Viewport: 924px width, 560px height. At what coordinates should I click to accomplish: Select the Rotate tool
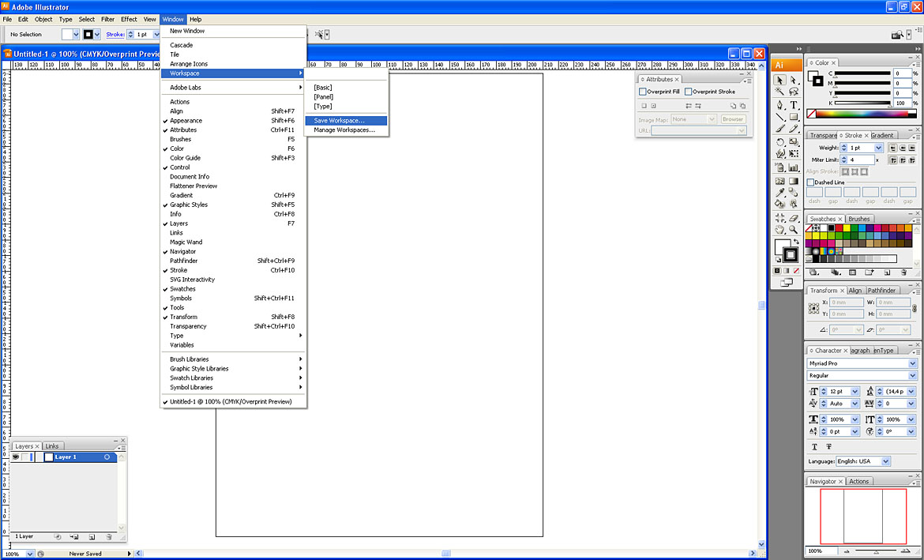[779, 142]
